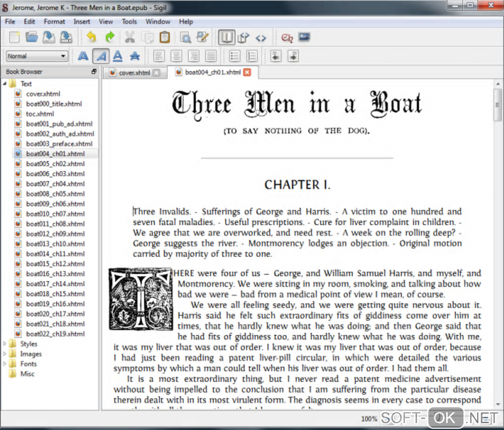Select boat003_preface.xhtml file
Image resolution: width=504 pixels, height=430 pixels.
(x=59, y=144)
